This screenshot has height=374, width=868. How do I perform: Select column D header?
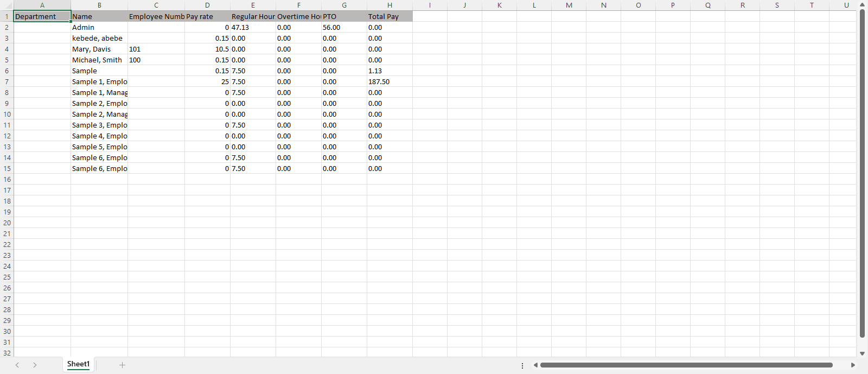(207, 5)
